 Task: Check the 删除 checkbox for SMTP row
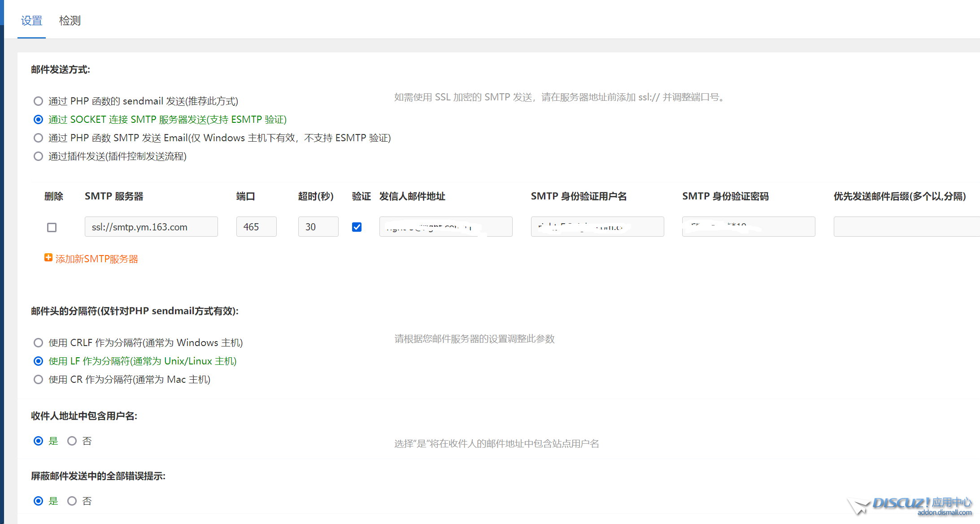[52, 227]
